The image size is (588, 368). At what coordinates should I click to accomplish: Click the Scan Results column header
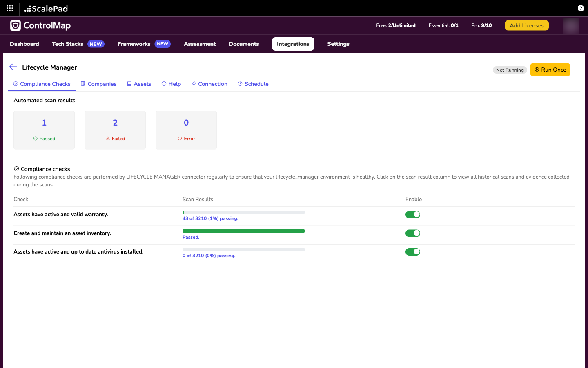(198, 199)
